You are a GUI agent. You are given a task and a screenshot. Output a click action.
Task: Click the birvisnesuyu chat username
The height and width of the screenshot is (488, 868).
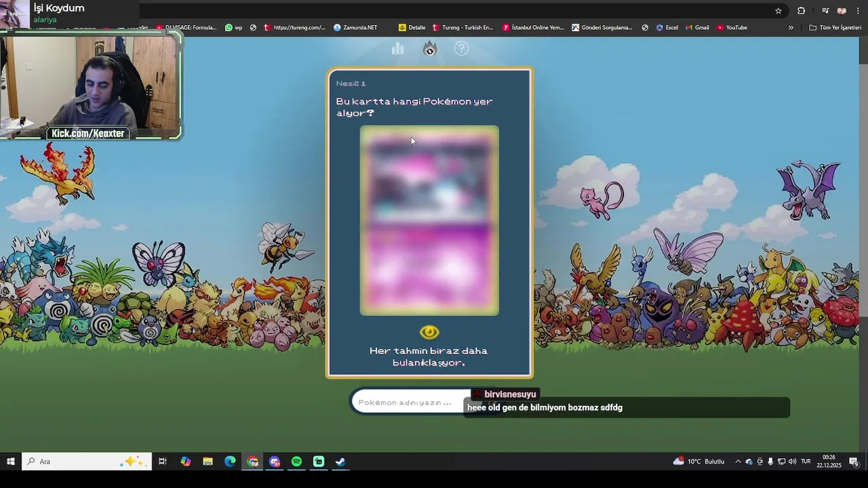tap(510, 394)
